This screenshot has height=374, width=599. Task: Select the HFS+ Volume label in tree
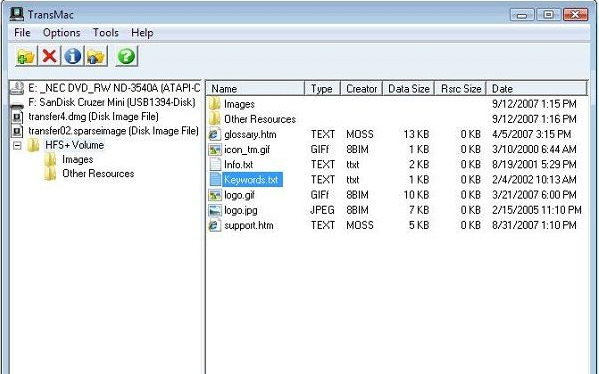[x=74, y=145]
